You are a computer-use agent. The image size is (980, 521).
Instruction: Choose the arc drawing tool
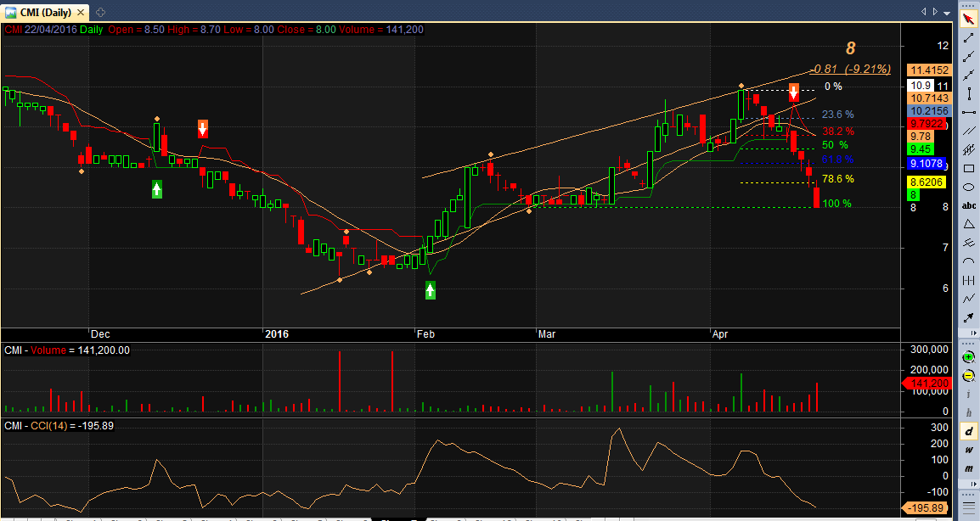pos(969,261)
